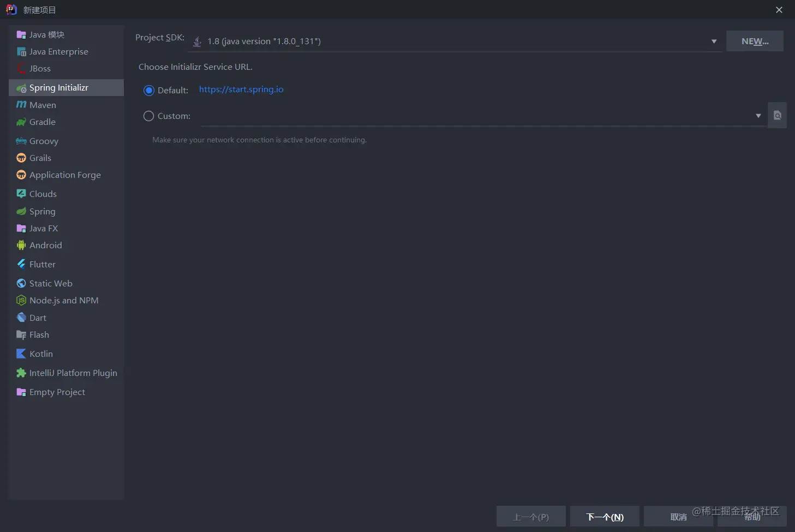
Task: Select Java FX text entry
Action: click(x=44, y=229)
